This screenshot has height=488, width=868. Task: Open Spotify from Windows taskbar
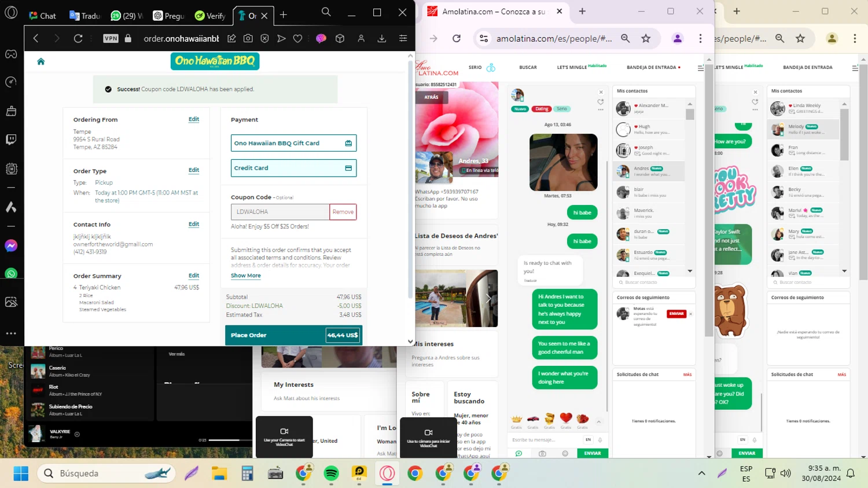click(x=332, y=474)
